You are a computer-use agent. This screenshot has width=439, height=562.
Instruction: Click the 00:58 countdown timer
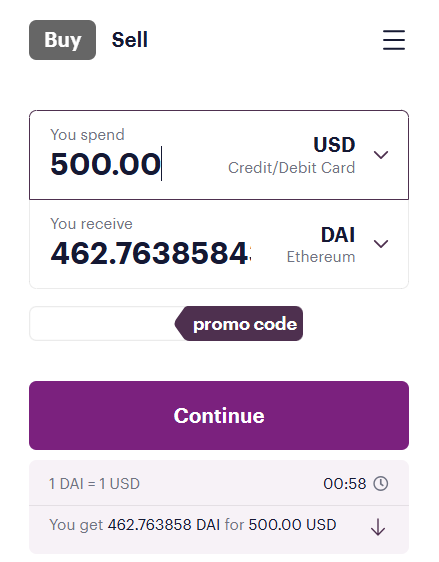click(345, 484)
